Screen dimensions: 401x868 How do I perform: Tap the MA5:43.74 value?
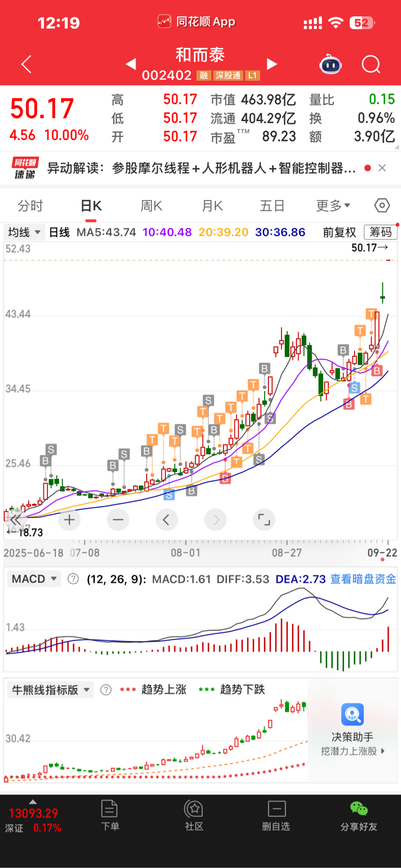tap(107, 232)
